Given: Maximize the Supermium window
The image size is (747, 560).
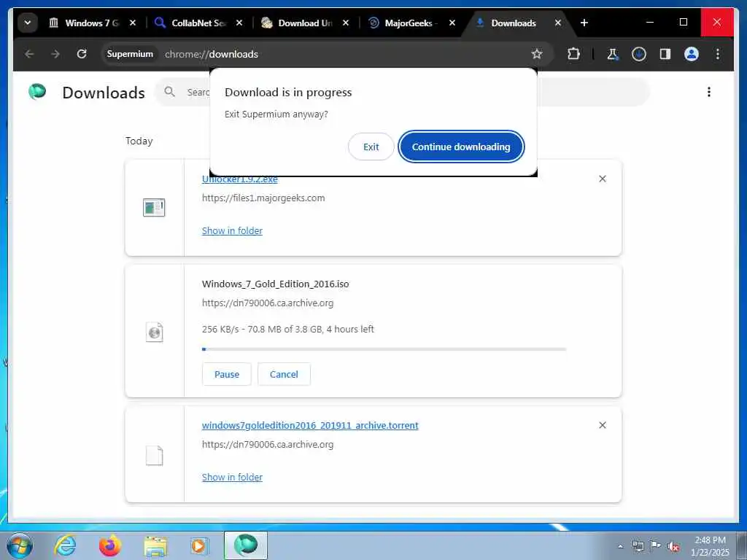Looking at the screenshot, I should tap(683, 23).
